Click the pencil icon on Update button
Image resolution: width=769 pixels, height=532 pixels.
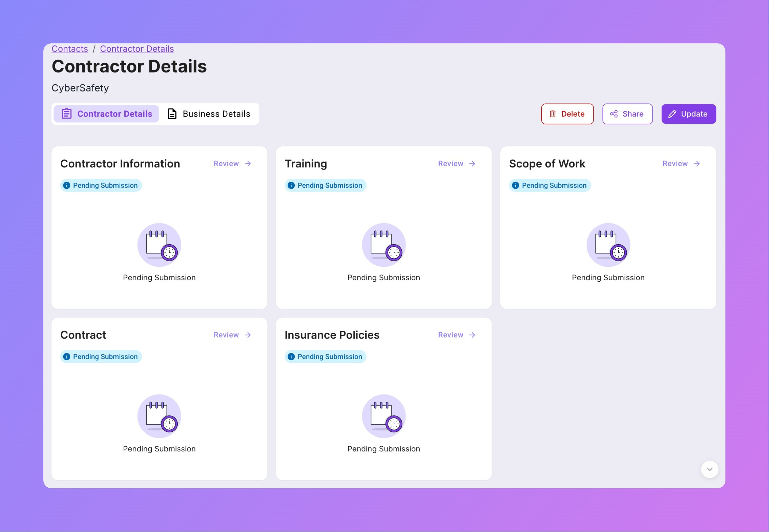point(672,114)
